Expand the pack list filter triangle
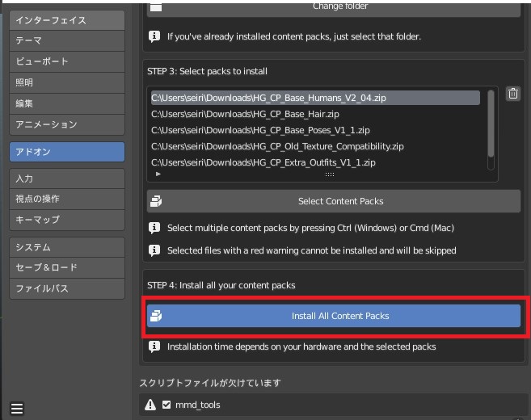Screen dimensions: 531x420 coord(158,174)
